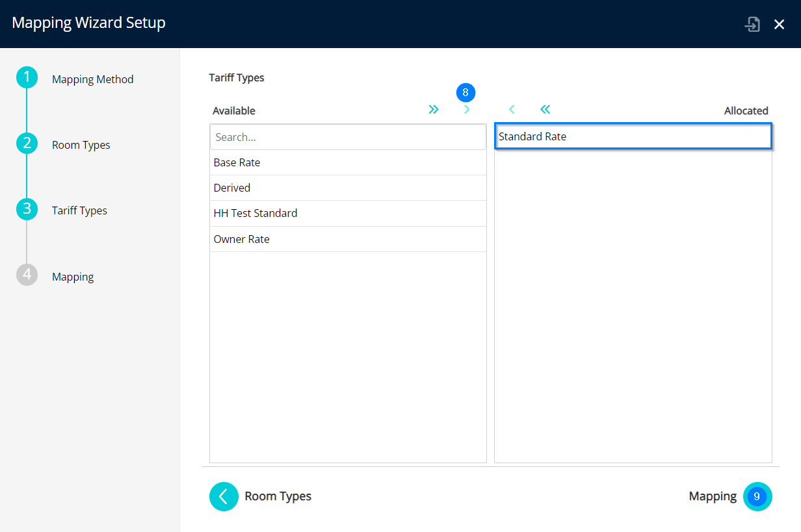This screenshot has width=801, height=532.
Task: Select HH Test Standard tariff
Action: click(x=348, y=213)
